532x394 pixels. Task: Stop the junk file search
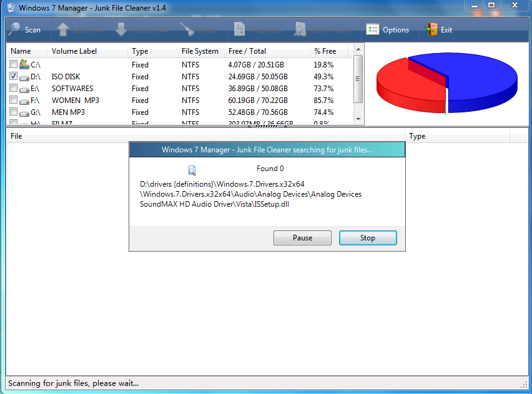point(368,238)
